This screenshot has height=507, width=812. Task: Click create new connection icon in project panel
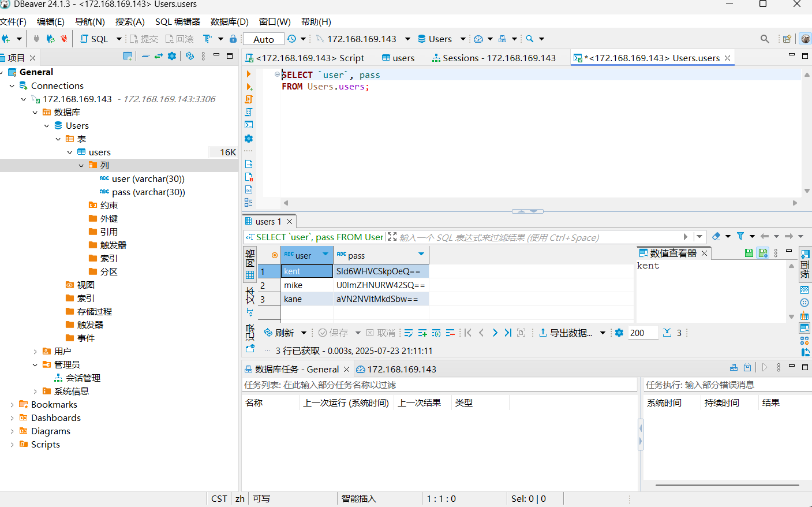[128, 56]
